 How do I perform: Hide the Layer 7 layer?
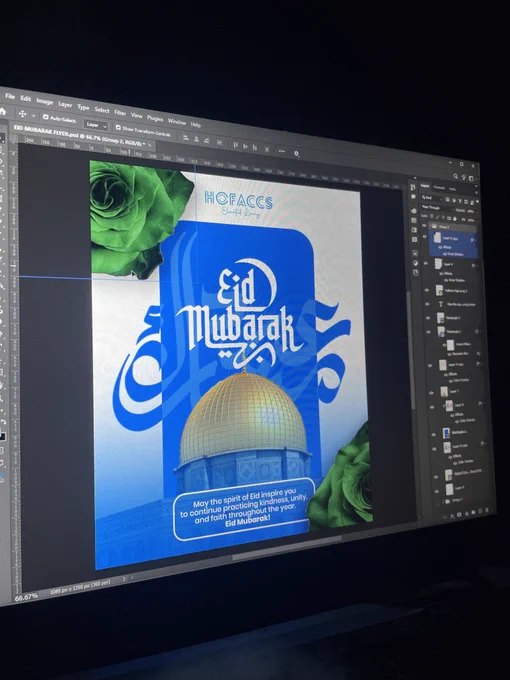(431, 392)
